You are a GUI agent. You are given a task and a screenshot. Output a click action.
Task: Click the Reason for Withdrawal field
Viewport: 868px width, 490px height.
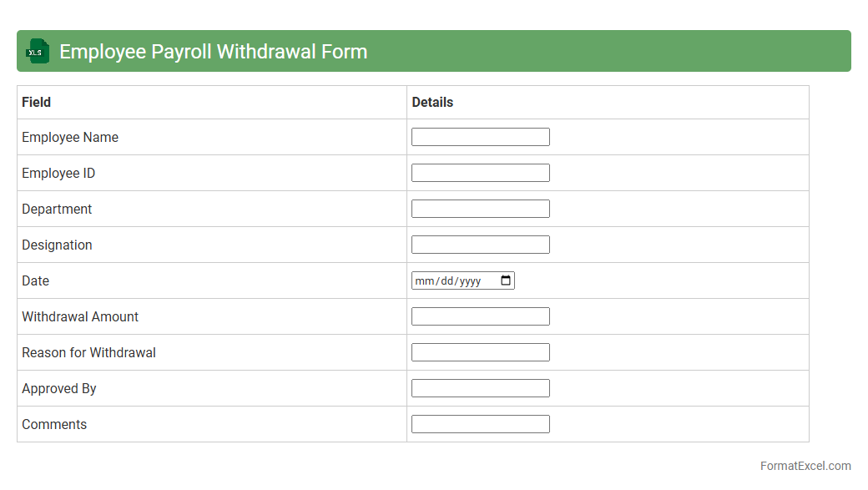(480, 352)
